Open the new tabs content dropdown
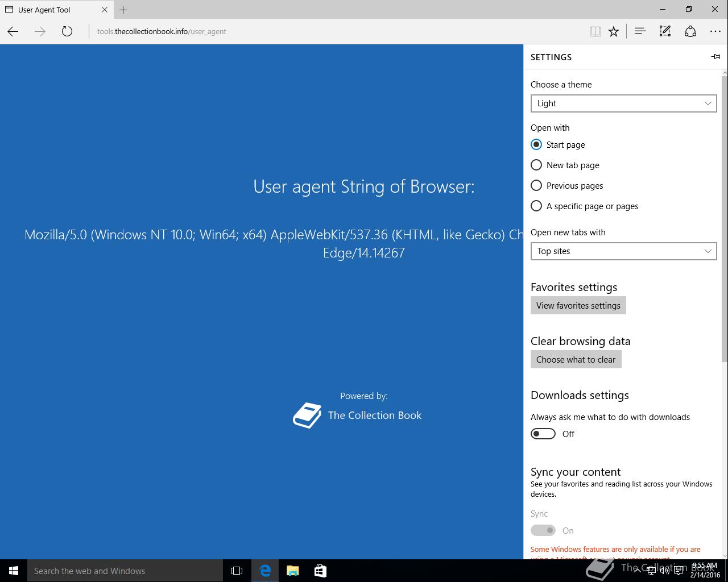728x582 pixels. 623,251
